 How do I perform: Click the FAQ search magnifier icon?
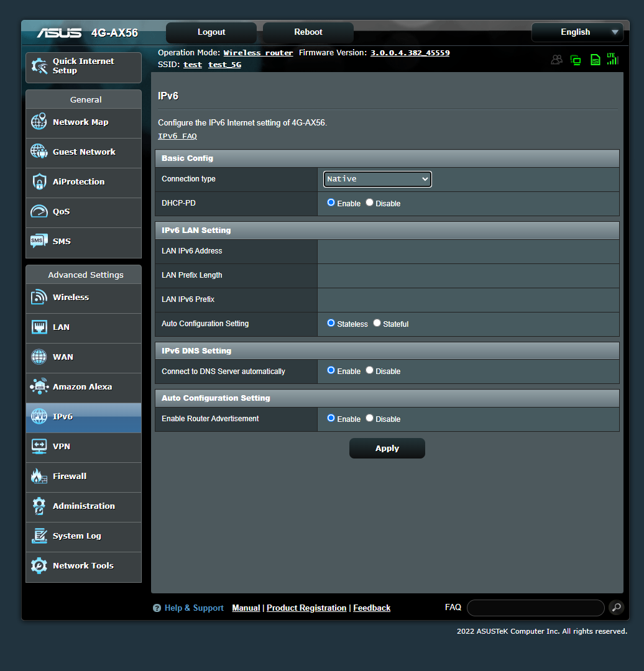coord(617,607)
